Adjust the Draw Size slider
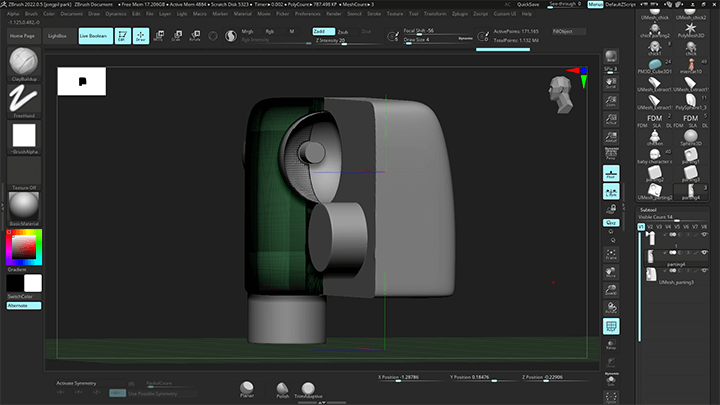 438,40
